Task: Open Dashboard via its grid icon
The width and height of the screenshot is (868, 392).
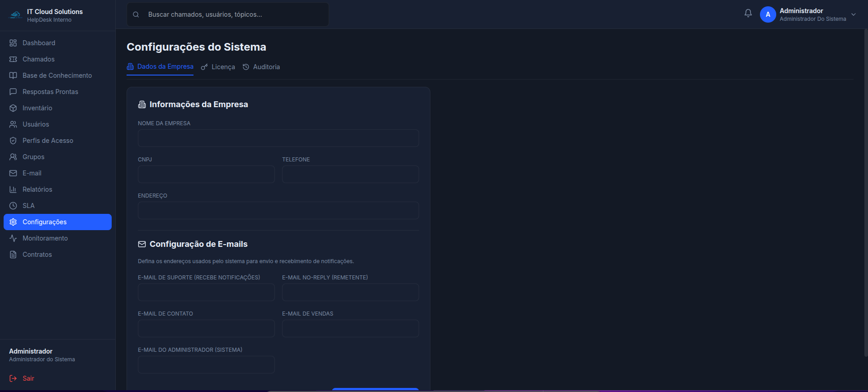Action: tap(13, 43)
